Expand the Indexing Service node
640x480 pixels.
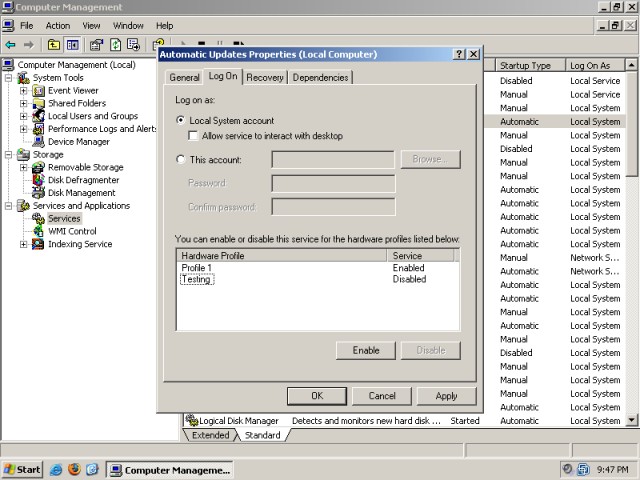point(24,244)
